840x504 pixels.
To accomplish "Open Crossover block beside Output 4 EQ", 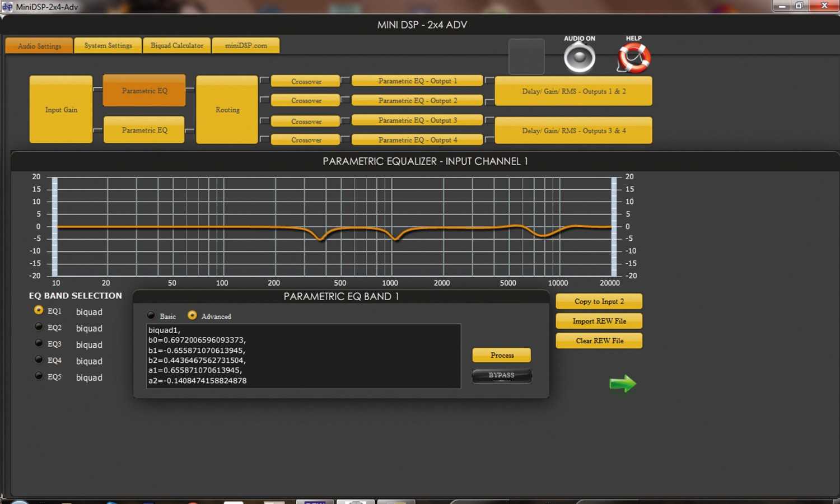I will [x=306, y=140].
